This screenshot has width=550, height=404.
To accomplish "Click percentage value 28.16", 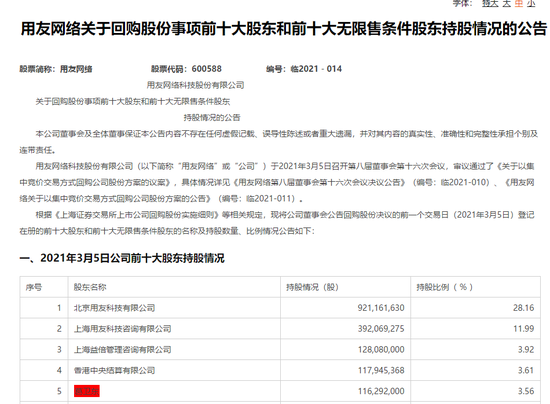I will pyautogui.click(x=524, y=308).
